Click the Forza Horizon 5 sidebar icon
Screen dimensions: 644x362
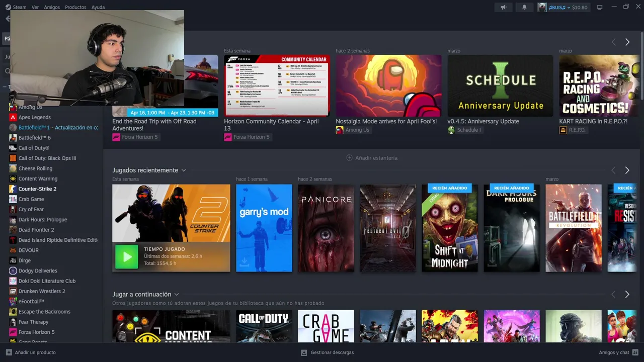13,332
